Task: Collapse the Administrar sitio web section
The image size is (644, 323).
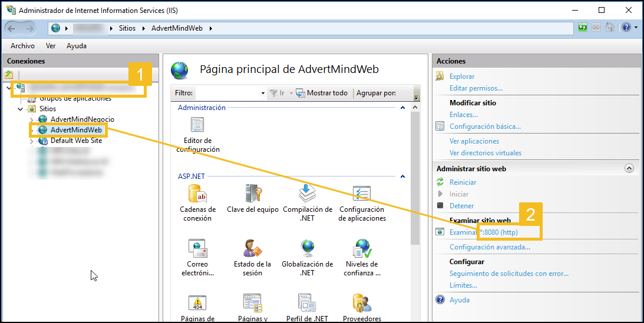Action: pos(629,168)
